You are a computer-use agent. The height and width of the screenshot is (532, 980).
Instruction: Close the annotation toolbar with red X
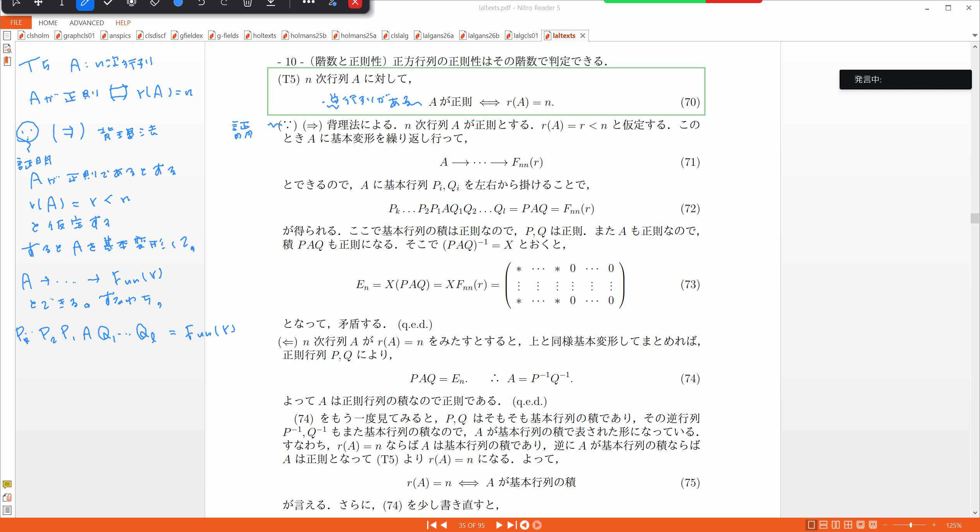355,3
